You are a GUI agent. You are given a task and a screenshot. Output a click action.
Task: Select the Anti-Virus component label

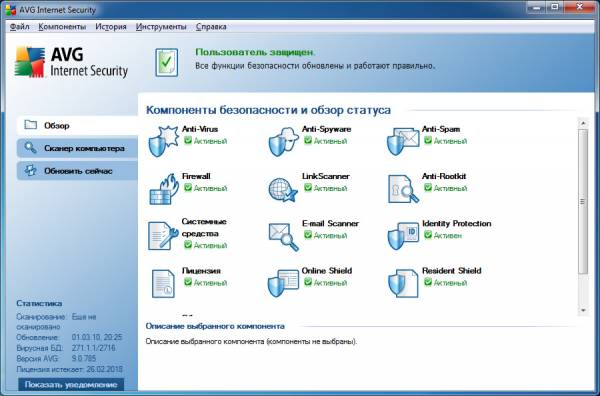tap(200, 129)
